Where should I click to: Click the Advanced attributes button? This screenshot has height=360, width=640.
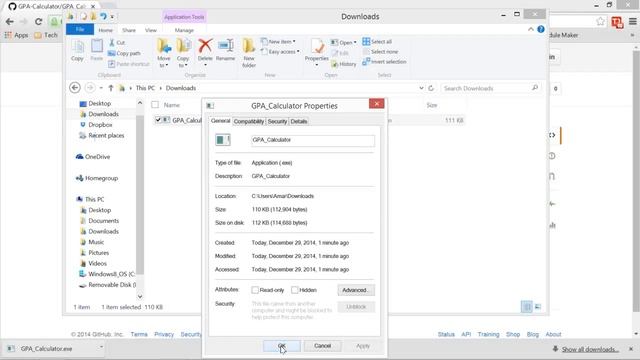point(356,290)
